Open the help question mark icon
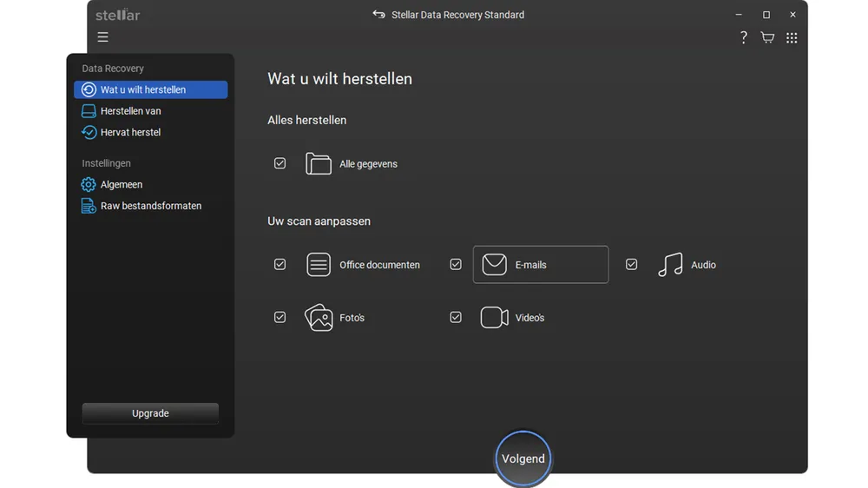 click(x=744, y=37)
